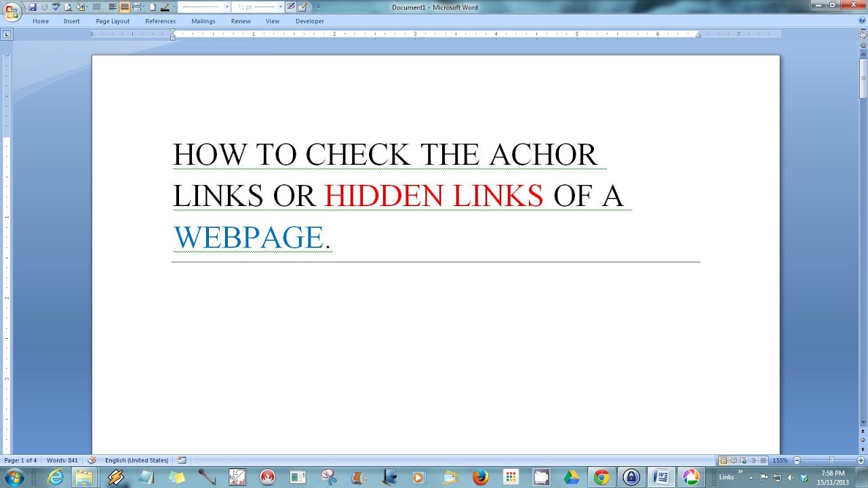
Task: Click the New blank document icon
Action: pyautogui.click(x=152, y=7)
